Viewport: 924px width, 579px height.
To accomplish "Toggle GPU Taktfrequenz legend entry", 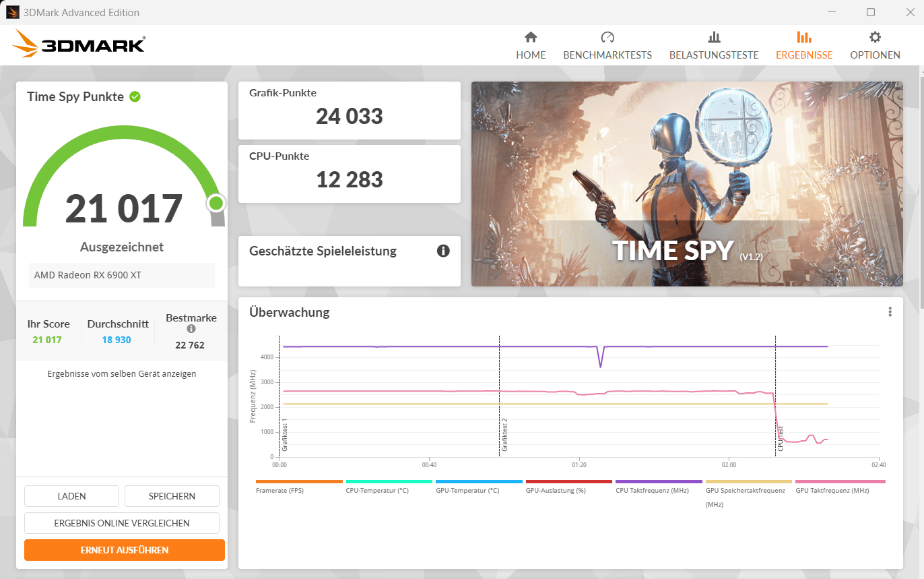I will tap(840, 487).
